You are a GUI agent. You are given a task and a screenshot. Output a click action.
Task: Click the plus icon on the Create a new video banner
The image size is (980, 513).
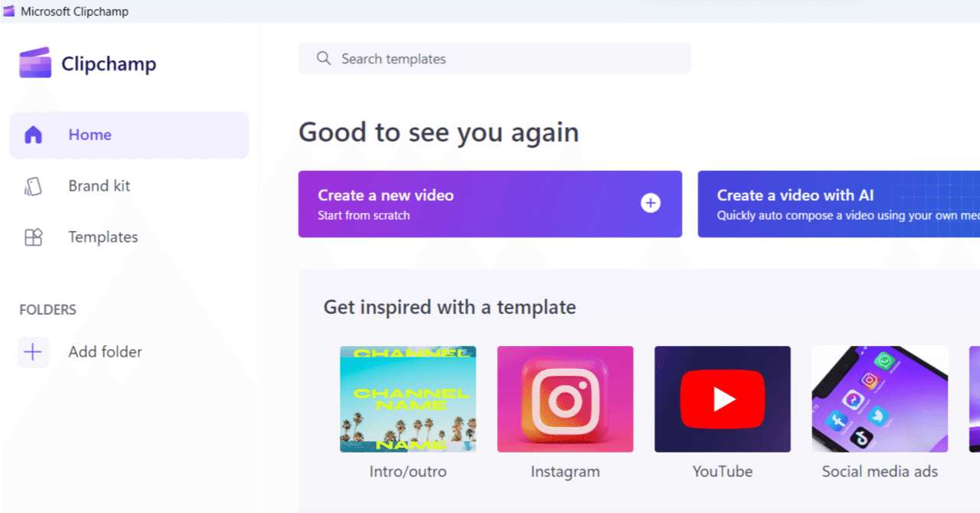[650, 203]
